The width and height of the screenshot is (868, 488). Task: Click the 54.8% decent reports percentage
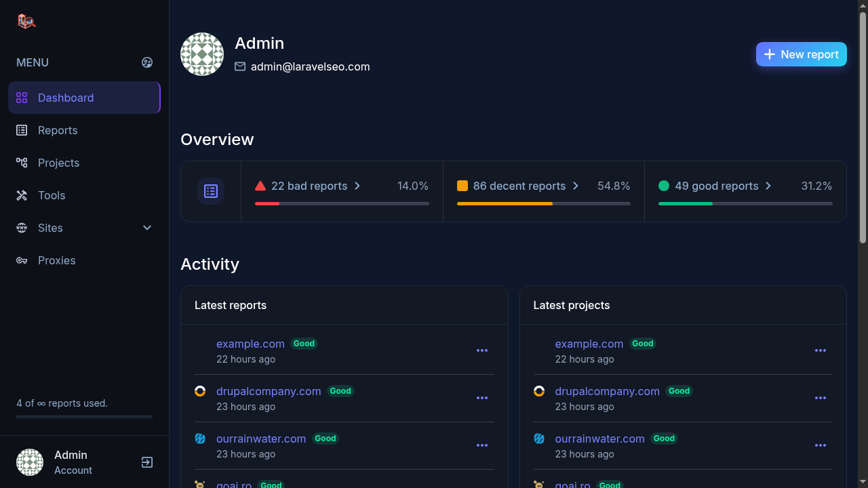click(614, 186)
